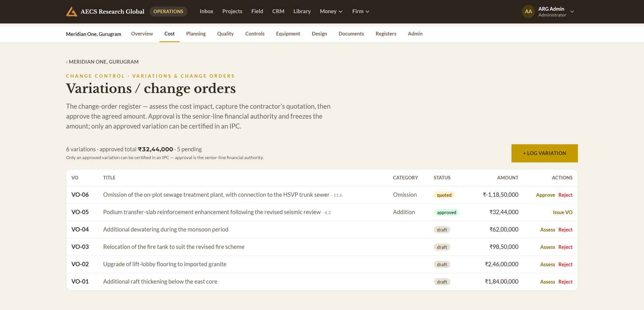
Task: Click Meridian One, Gurugram project name in subnav
Action: click(x=93, y=34)
